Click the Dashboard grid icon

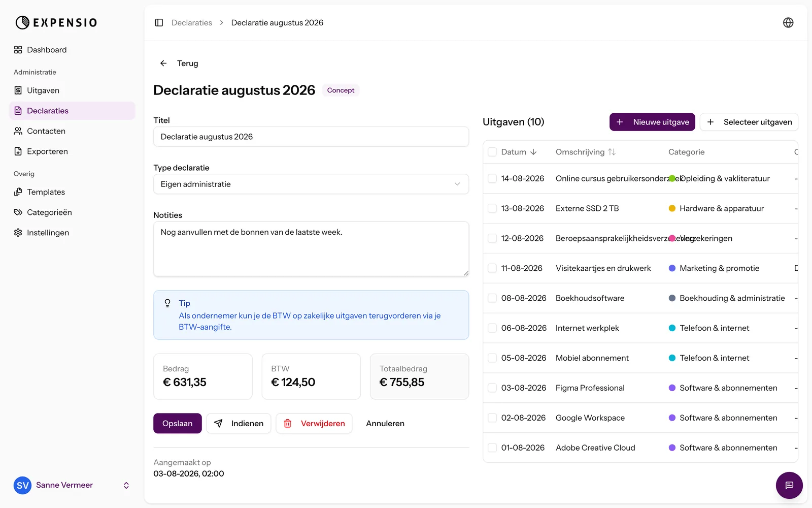click(x=18, y=50)
